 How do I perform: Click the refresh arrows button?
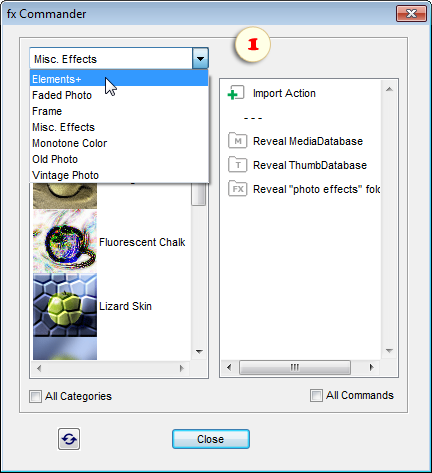[x=69, y=439]
